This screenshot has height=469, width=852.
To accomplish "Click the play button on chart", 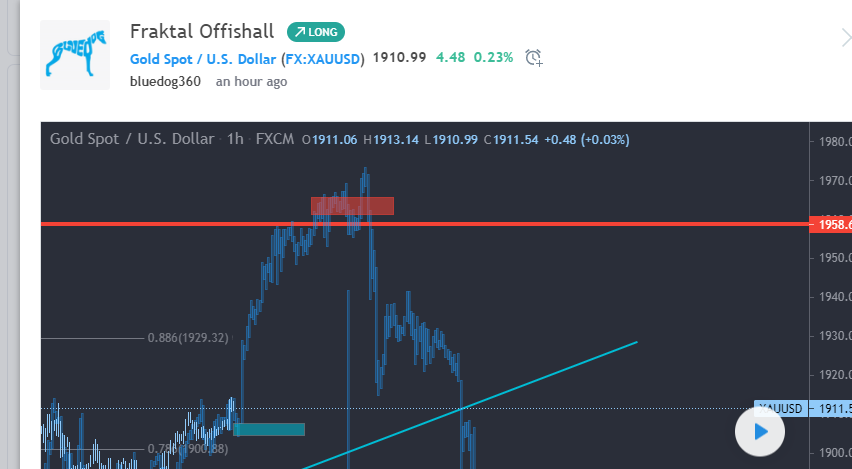I will 760,432.
